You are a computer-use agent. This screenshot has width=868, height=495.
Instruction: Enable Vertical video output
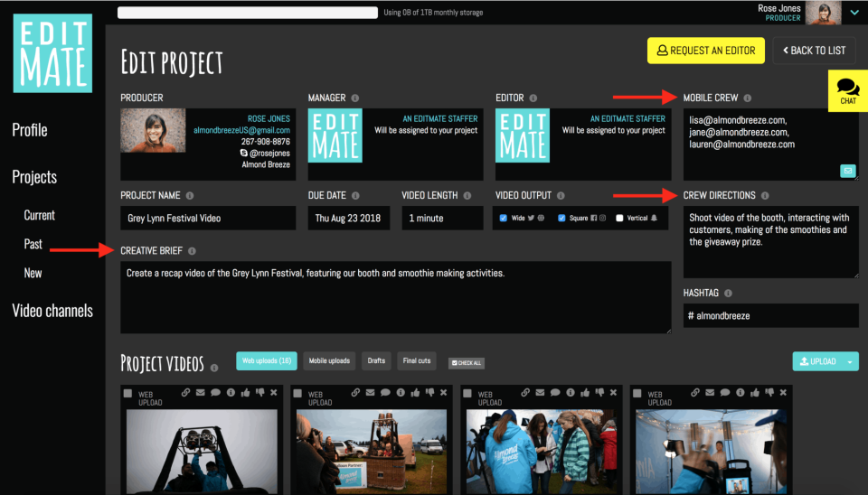click(x=619, y=218)
